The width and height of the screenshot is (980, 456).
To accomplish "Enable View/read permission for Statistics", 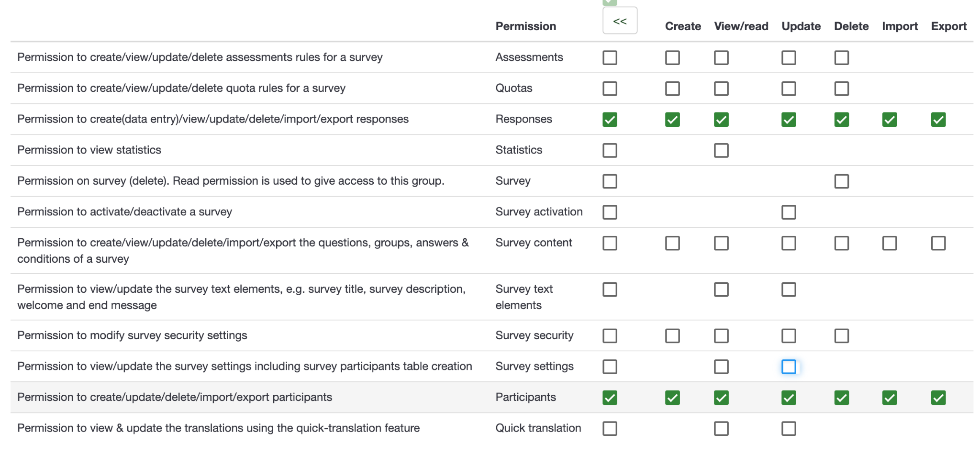I will 721,150.
